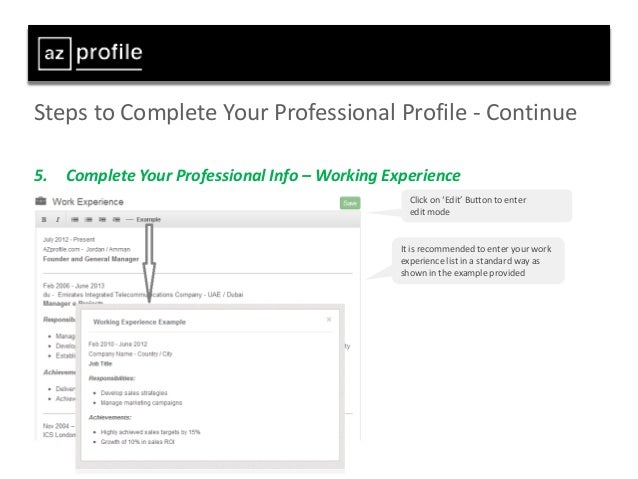Click the 'Edit Button' instruction callout
Viewport: 638px width, 479px height.
tap(487, 206)
